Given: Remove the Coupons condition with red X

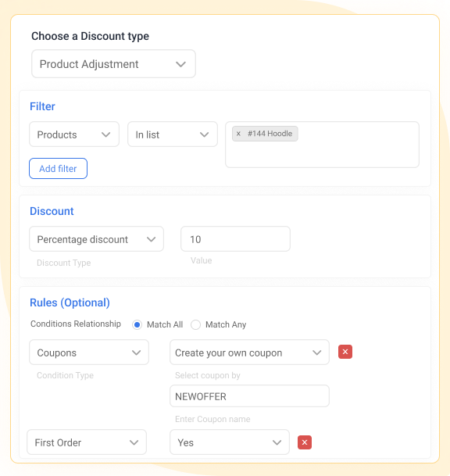Looking at the screenshot, I should pos(345,352).
